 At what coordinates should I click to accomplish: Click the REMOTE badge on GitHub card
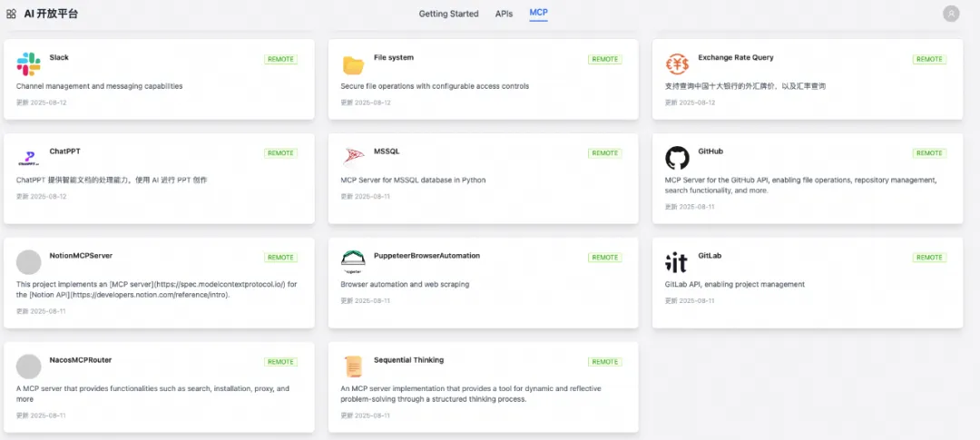point(929,153)
